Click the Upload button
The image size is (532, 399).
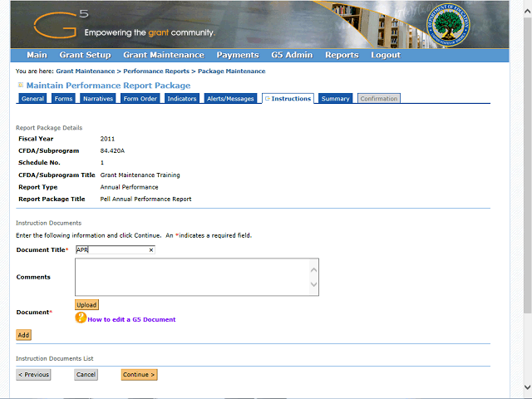(86, 305)
